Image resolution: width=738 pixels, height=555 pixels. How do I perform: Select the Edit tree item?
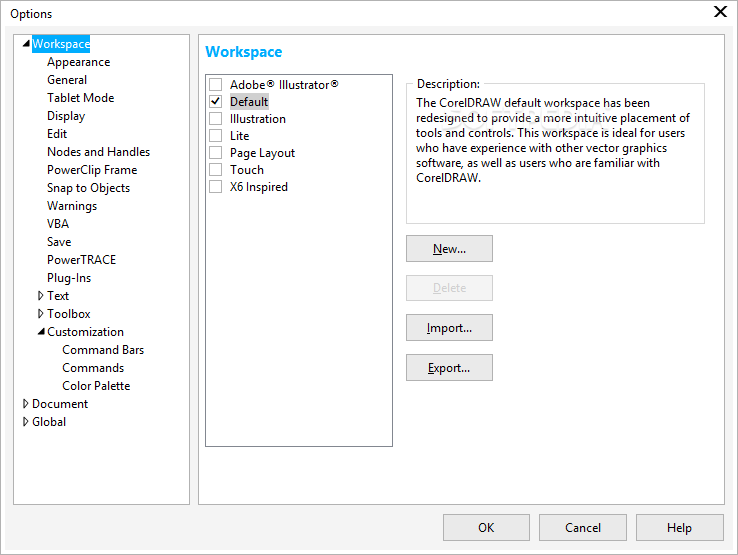click(57, 134)
